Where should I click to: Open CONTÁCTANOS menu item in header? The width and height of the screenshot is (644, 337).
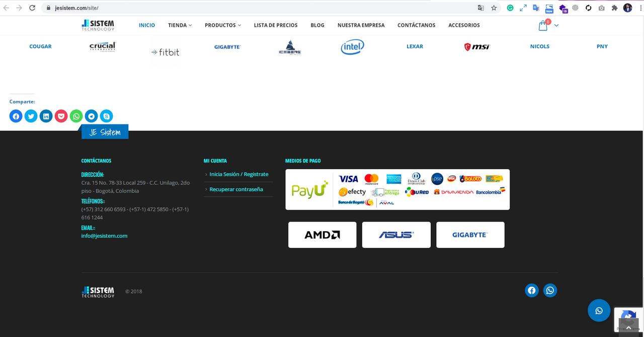(417, 25)
